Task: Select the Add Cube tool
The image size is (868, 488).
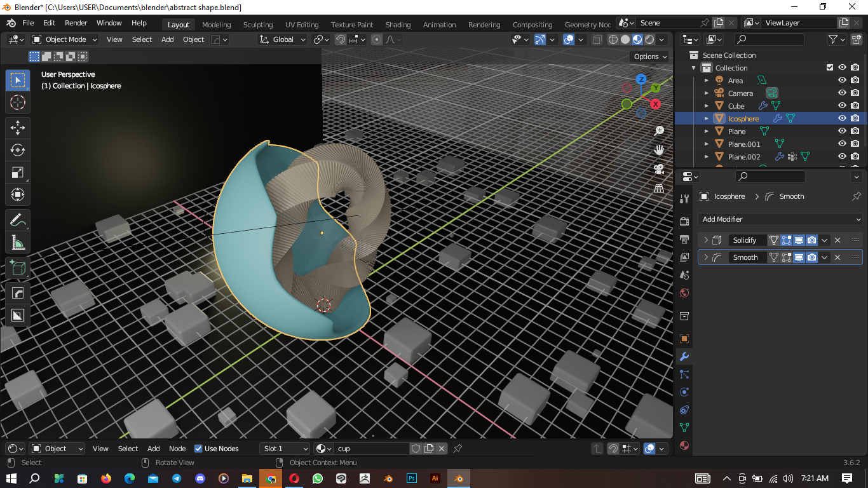Action: click(x=18, y=268)
